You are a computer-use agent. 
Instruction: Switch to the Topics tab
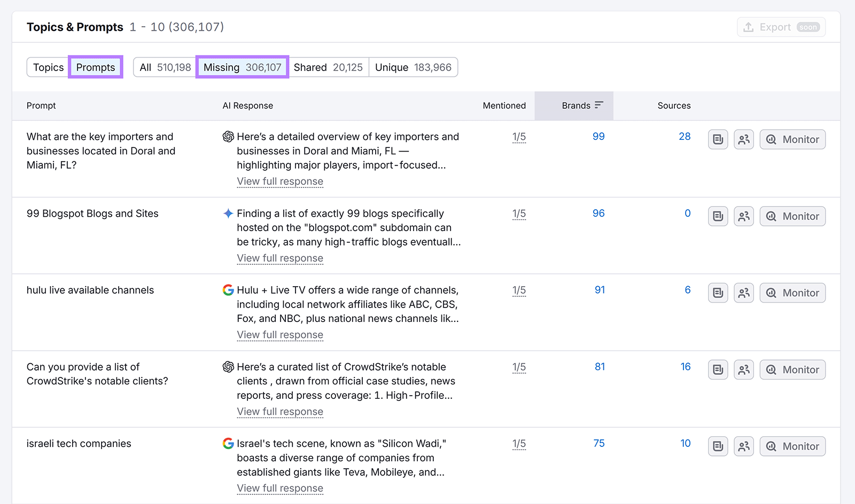48,67
